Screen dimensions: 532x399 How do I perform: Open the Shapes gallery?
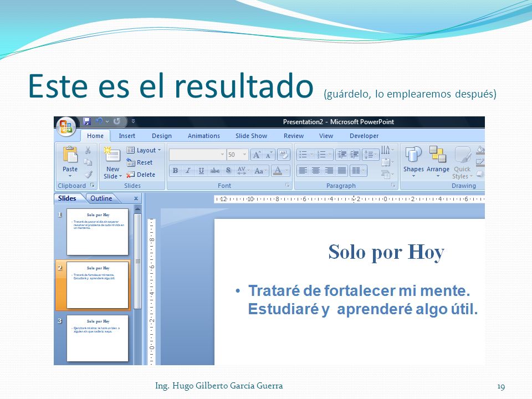coord(413,162)
